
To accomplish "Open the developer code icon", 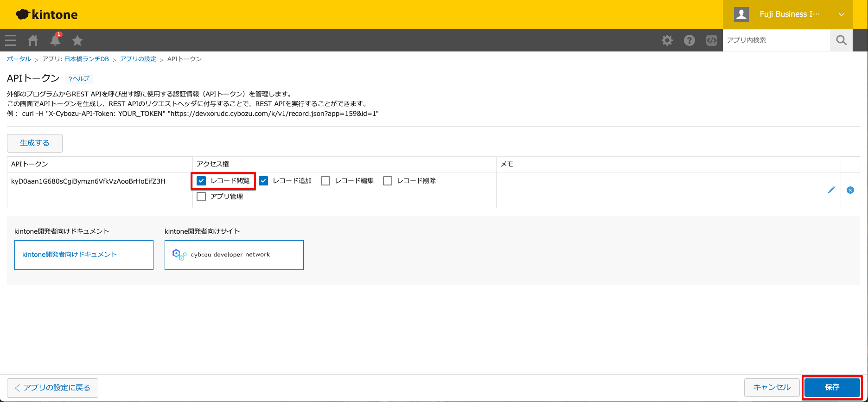I will pyautogui.click(x=712, y=40).
